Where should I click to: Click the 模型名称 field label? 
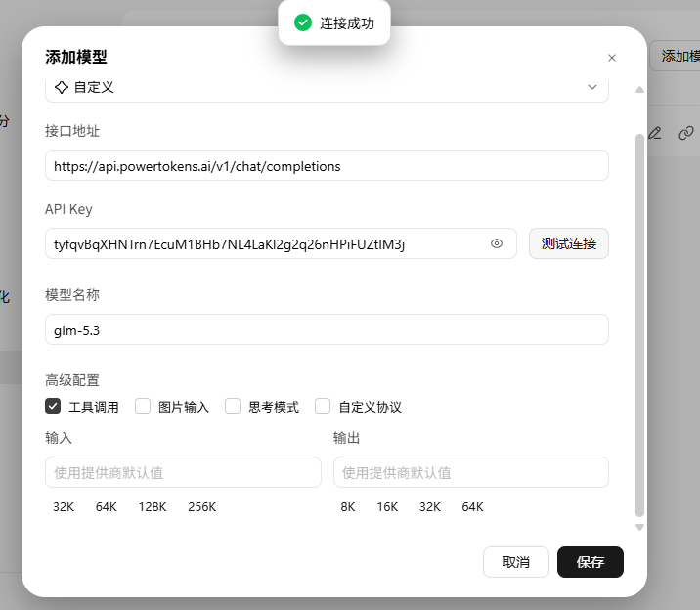[x=72, y=294]
